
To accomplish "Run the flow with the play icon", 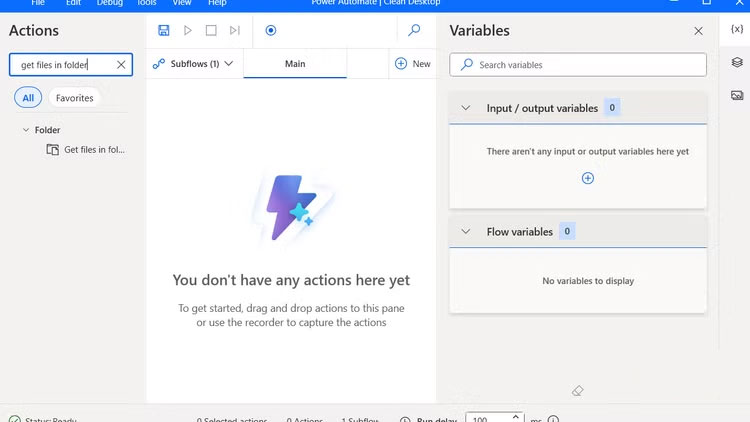I will tap(188, 31).
